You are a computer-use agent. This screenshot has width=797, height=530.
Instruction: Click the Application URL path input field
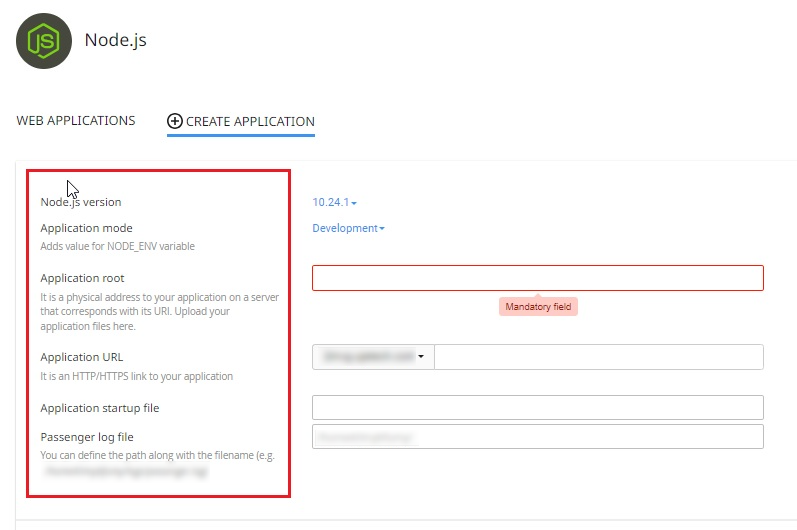point(599,357)
